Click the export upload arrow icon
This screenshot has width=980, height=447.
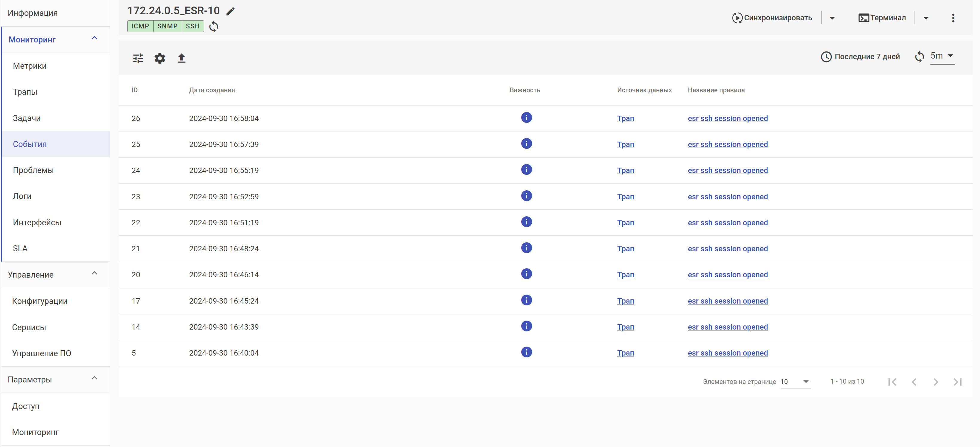[181, 58]
